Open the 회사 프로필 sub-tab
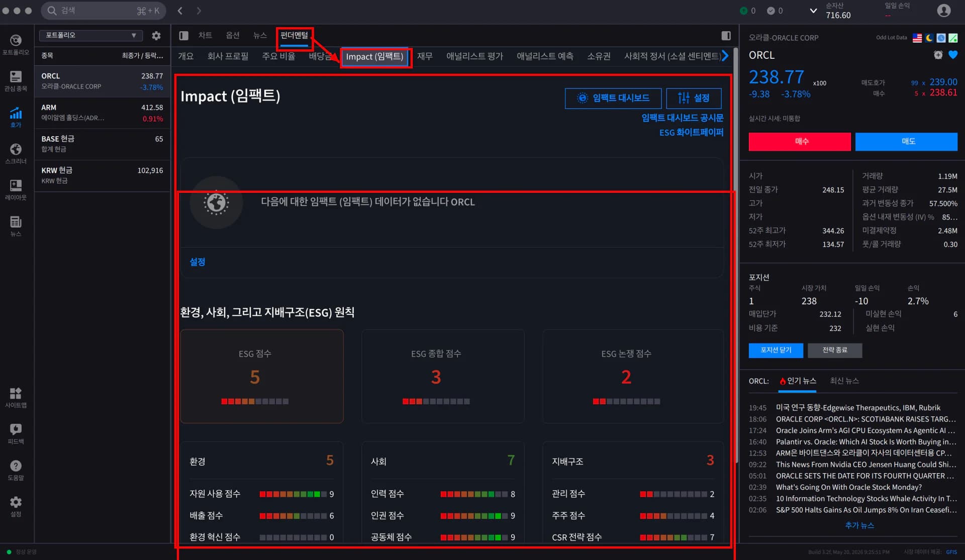Image resolution: width=965 pixels, height=560 pixels. pyautogui.click(x=228, y=56)
